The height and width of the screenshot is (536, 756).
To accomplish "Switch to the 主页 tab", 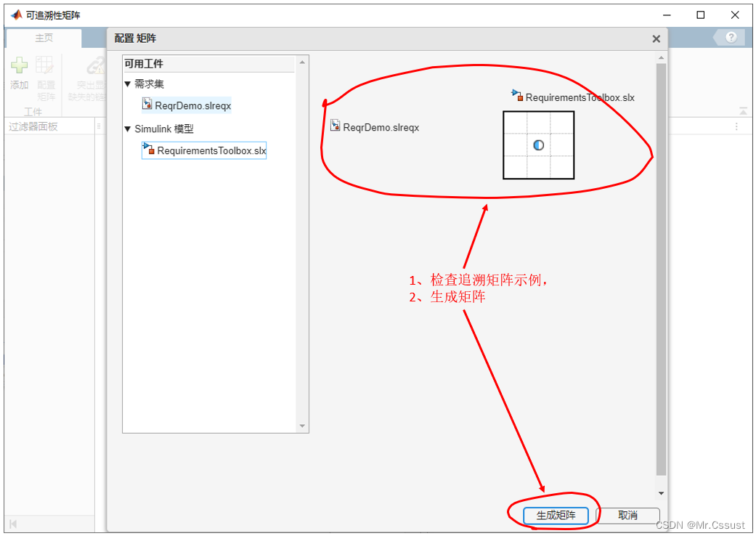I will point(44,38).
